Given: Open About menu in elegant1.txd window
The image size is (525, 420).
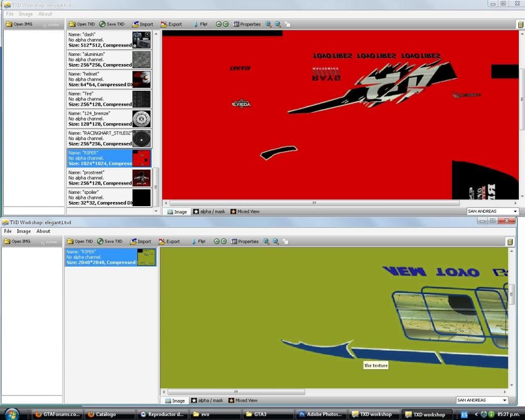Looking at the screenshot, I should pos(43,231).
